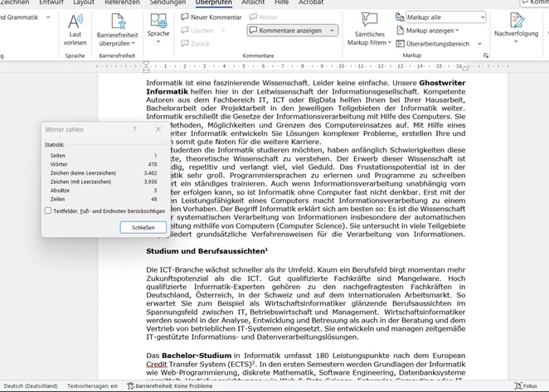Click the Zeichen (mit Leerzeichen) row

coord(104,181)
